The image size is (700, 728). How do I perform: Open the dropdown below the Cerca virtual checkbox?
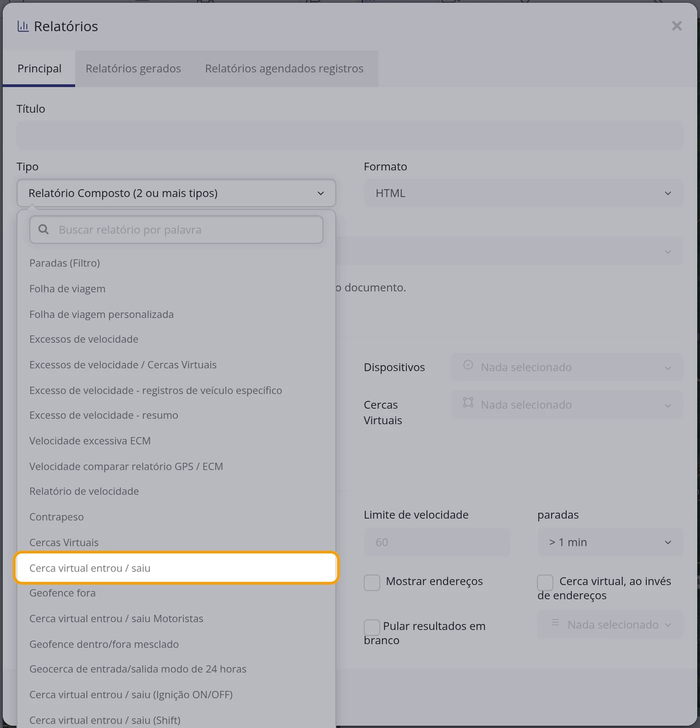(610, 624)
